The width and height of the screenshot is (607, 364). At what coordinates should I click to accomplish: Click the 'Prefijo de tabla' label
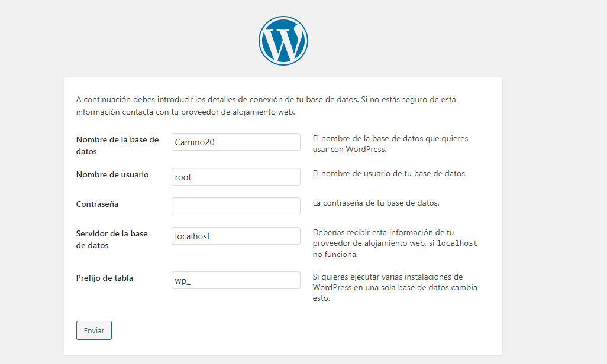tap(105, 278)
